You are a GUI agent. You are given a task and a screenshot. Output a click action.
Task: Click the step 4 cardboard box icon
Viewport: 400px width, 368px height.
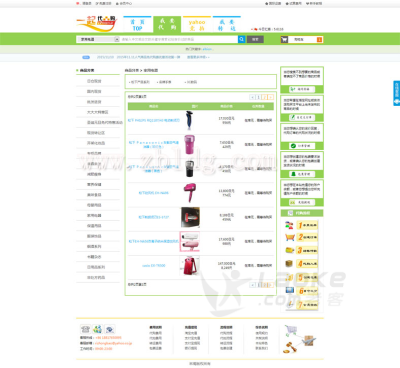point(289,263)
